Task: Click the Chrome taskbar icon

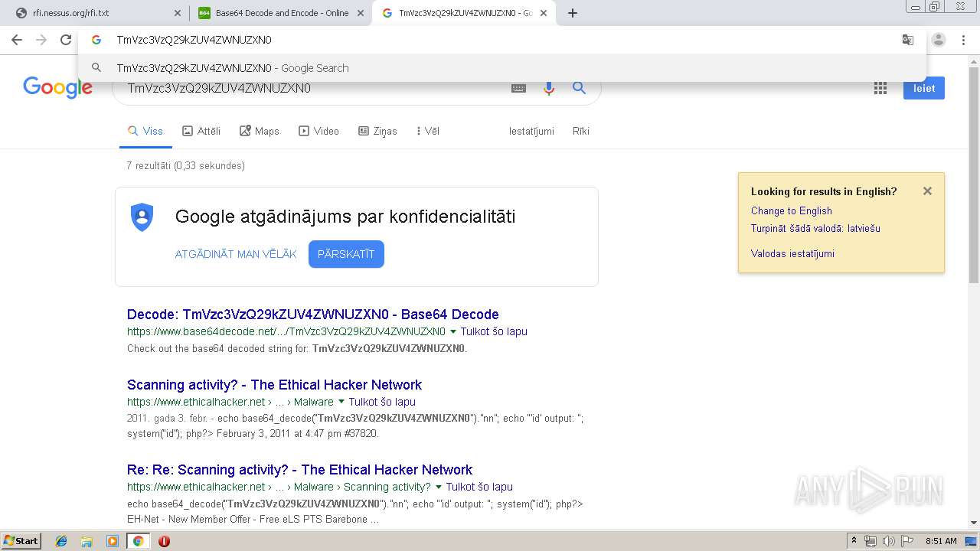Action: coord(139,541)
